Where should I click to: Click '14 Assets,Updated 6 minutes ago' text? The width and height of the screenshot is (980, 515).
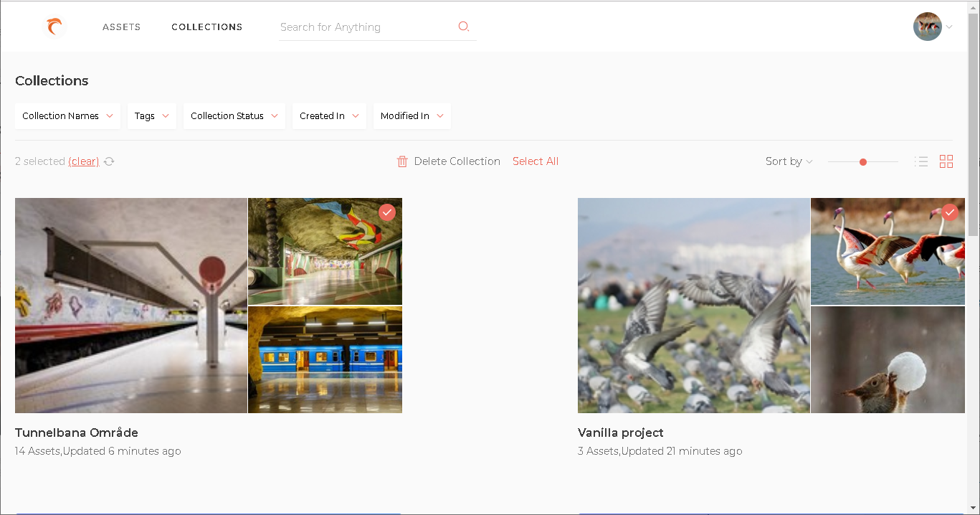point(98,451)
